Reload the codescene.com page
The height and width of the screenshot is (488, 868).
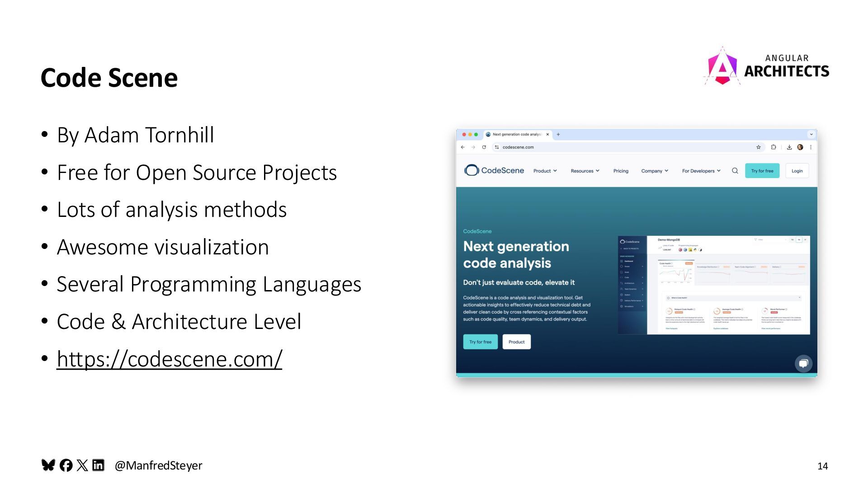tap(484, 147)
